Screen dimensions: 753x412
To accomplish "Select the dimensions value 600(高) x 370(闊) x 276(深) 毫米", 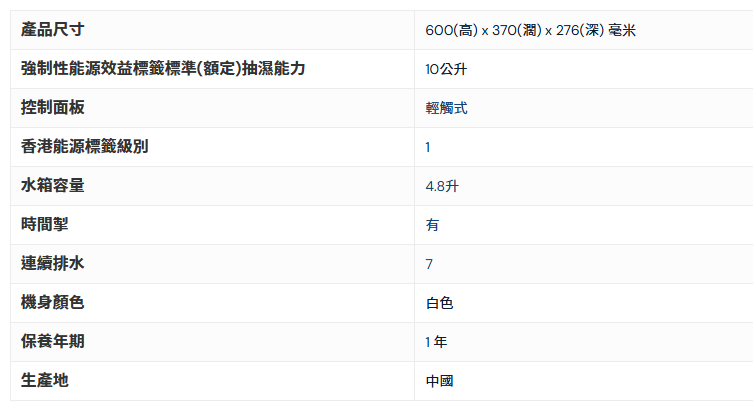I will pos(530,30).
